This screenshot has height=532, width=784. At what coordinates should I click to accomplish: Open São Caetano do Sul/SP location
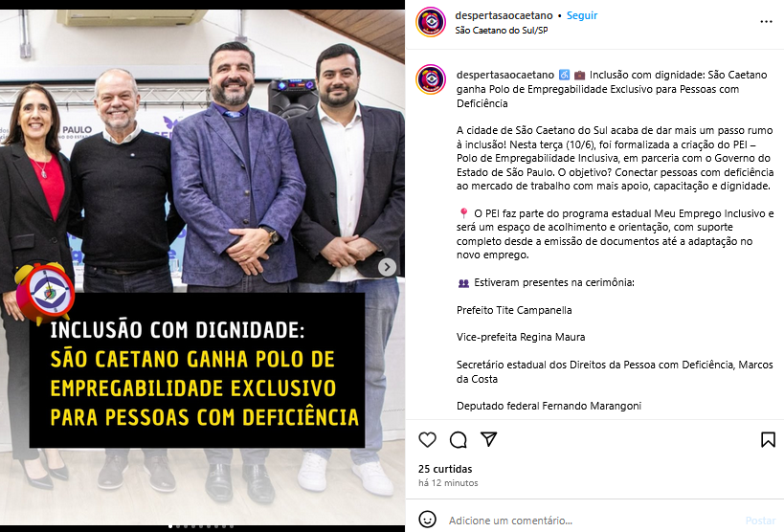click(x=502, y=30)
